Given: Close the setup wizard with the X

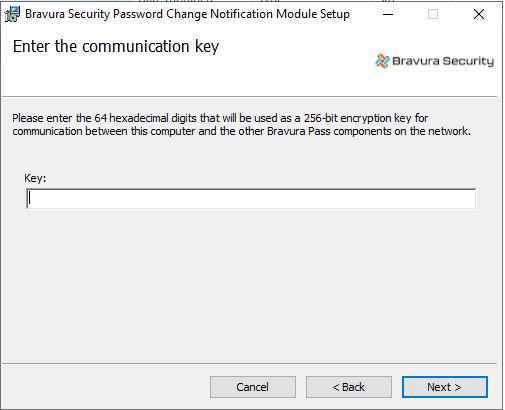Looking at the screenshot, I should tap(479, 14).
